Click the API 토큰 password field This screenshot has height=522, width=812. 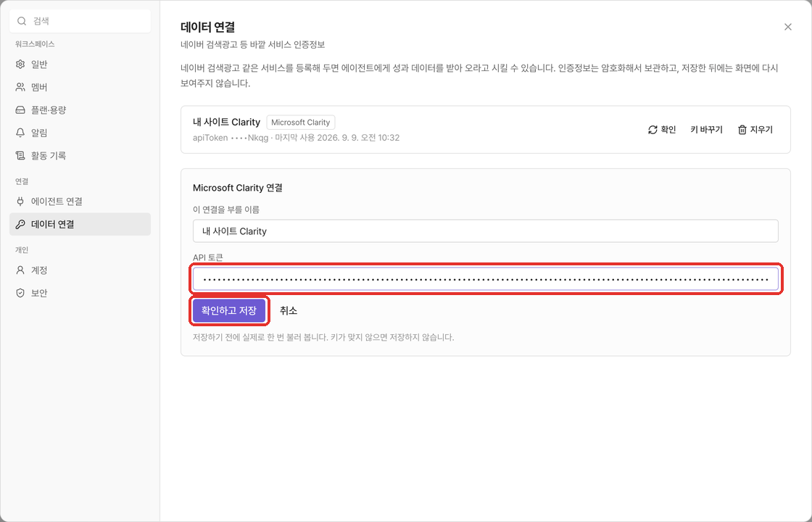tap(485, 279)
